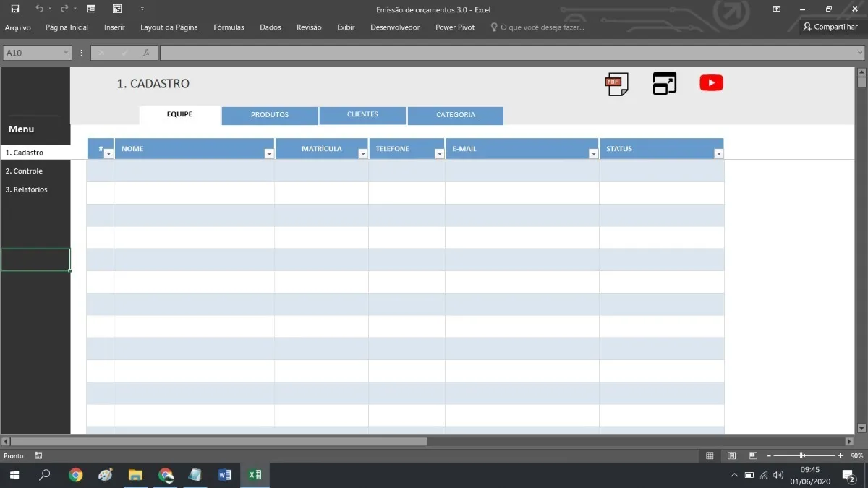This screenshot has width=868, height=488.
Task: Open the Exibir ribbon tab
Action: coord(346,27)
